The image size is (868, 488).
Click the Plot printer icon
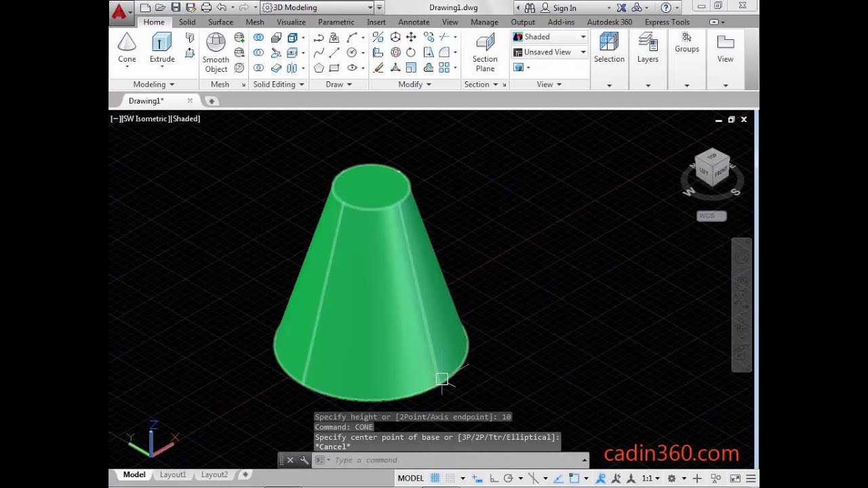(x=206, y=7)
